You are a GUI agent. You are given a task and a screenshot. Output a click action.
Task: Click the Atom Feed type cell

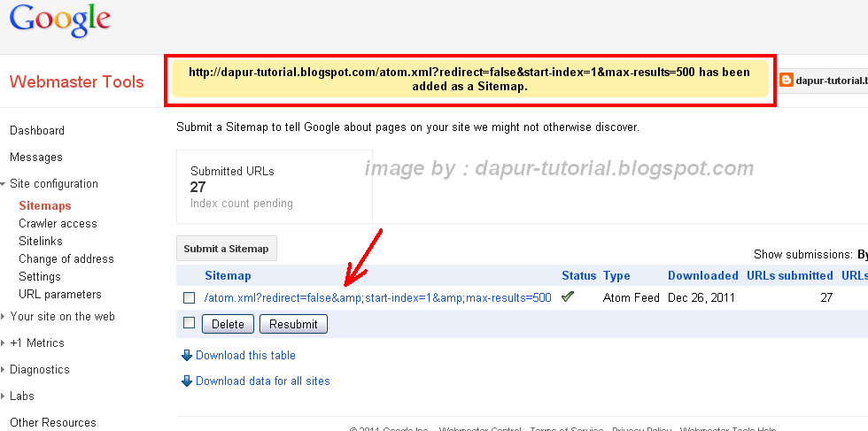tap(631, 297)
